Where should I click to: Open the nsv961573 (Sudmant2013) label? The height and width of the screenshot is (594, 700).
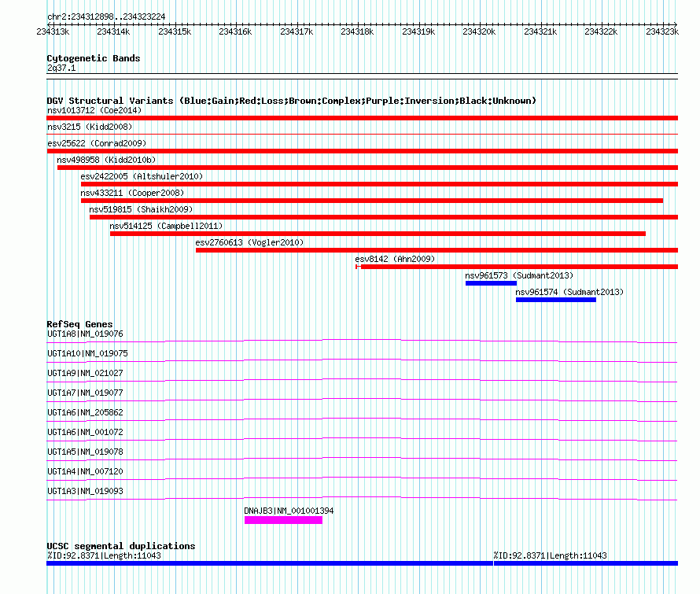click(519, 275)
